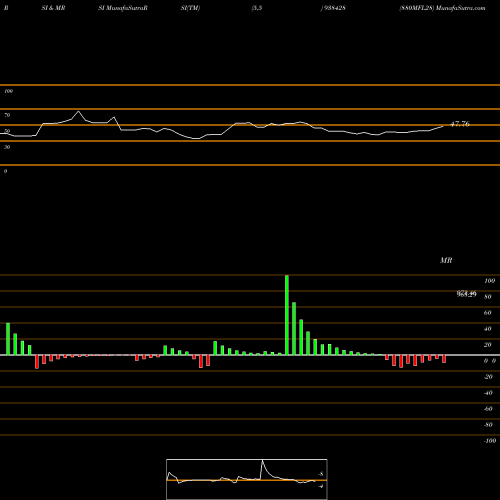Click the RSI value label 47.76
The image size is (500, 500).
coord(460,124)
